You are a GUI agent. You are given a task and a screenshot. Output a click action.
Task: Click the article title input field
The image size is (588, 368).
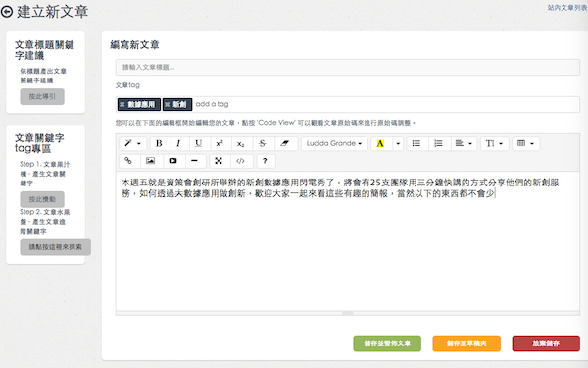click(x=347, y=67)
